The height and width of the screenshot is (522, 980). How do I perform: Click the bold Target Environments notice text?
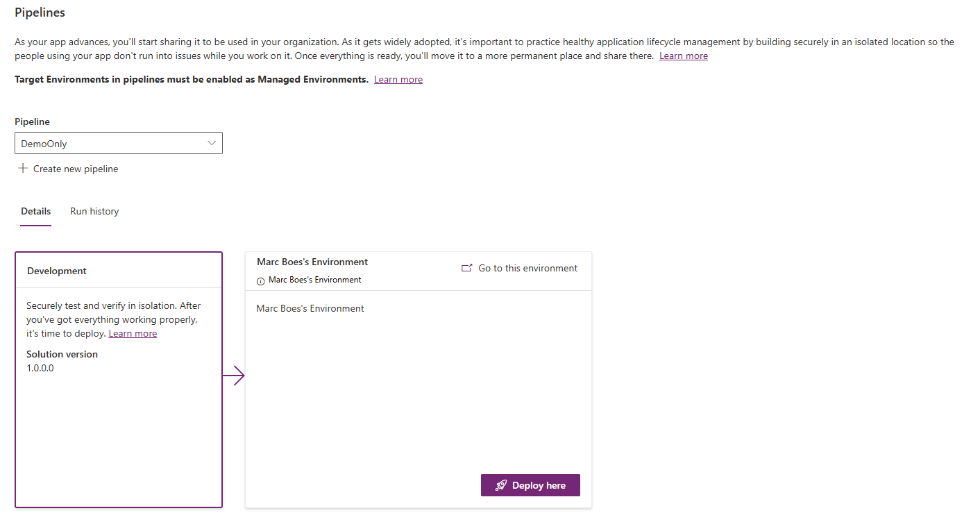tap(192, 79)
